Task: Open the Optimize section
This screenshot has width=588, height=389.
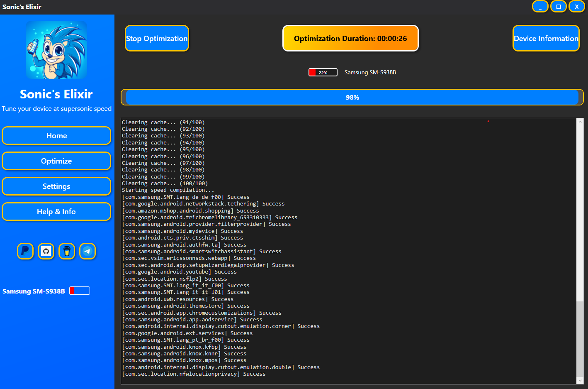Action: 56,161
